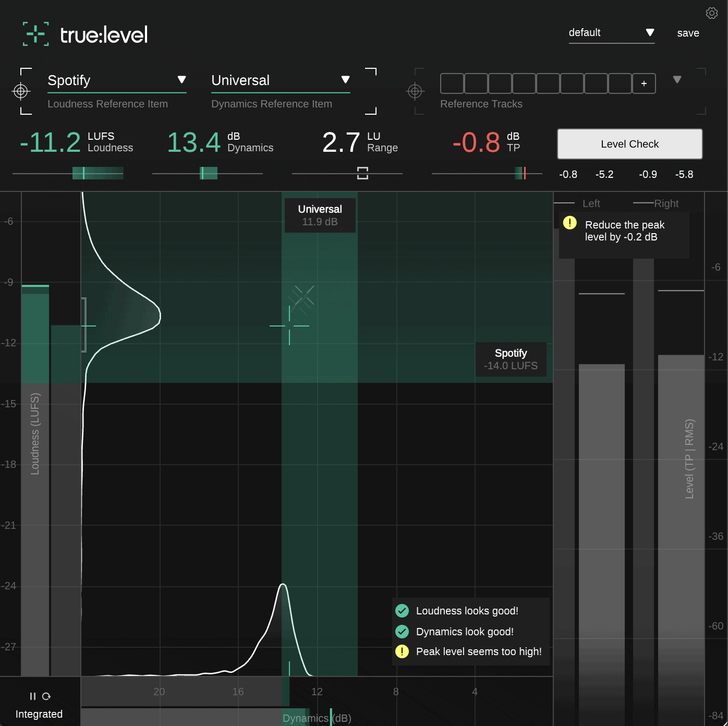Expand the default preset dropdown
Image resolution: width=728 pixels, height=726 pixels.
pyautogui.click(x=650, y=32)
